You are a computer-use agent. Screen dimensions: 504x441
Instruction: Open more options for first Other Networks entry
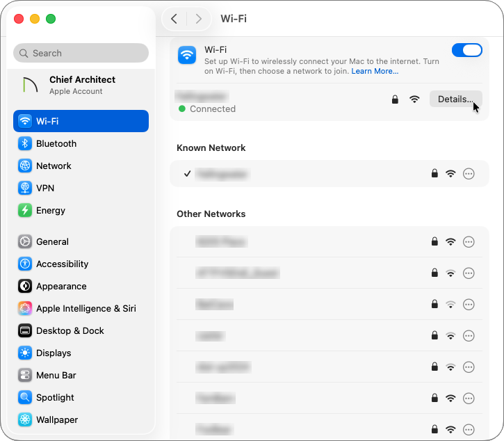pos(469,241)
